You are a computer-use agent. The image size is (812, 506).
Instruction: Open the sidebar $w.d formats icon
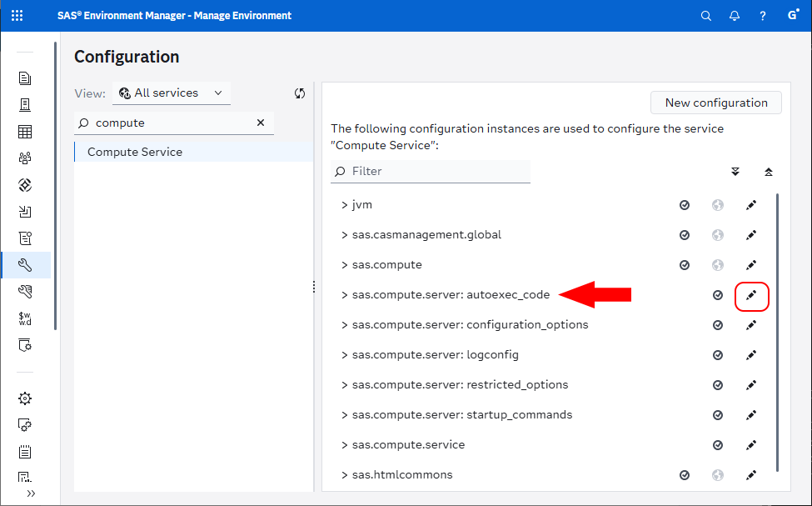(x=25, y=318)
